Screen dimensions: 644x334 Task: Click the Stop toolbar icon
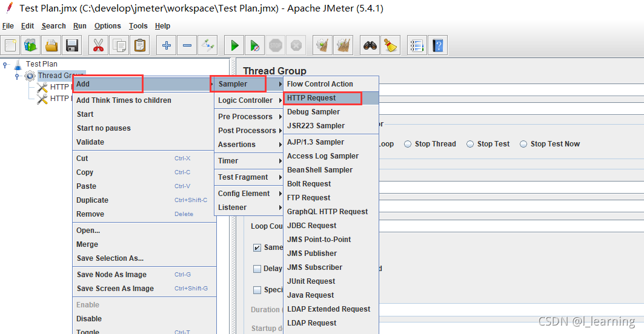click(275, 45)
